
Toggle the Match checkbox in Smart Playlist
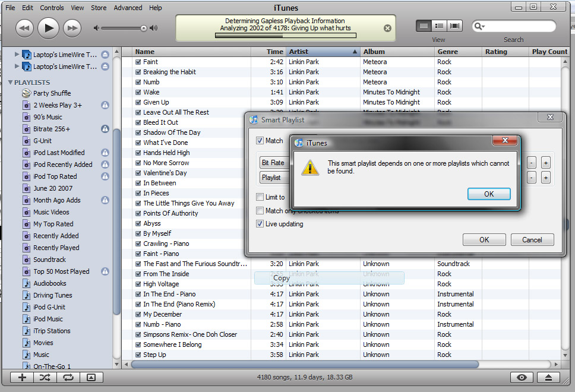[260, 140]
